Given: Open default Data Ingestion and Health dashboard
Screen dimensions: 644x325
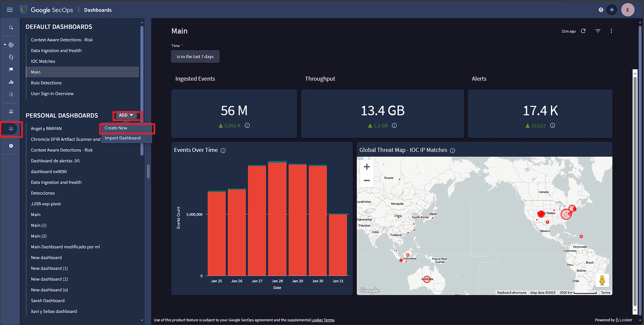Looking at the screenshot, I should [x=56, y=50].
